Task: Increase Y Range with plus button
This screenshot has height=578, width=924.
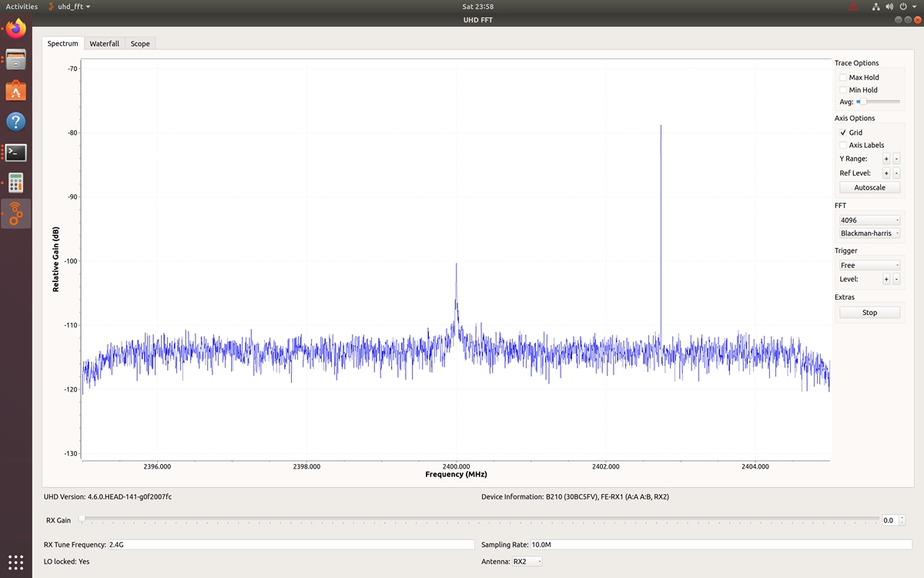Action: pos(886,159)
